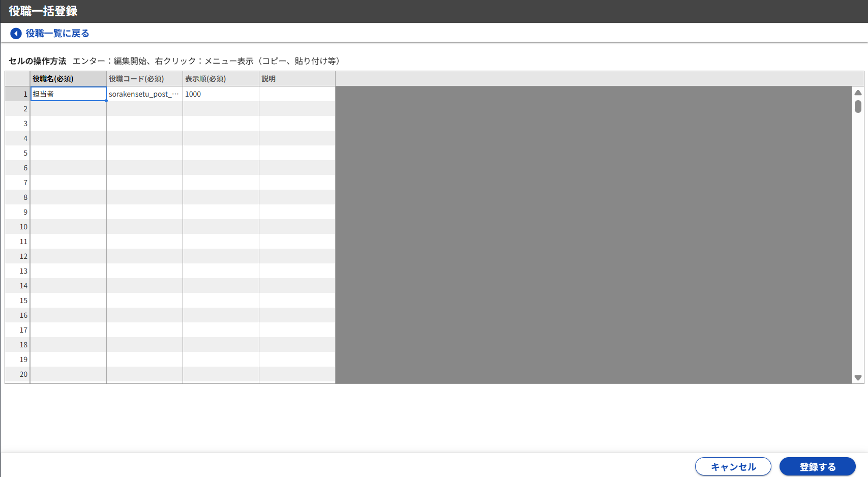Image resolution: width=868 pixels, height=477 pixels.
Task: Select the 表示順(必須) column header
Action: pyautogui.click(x=221, y=79)
